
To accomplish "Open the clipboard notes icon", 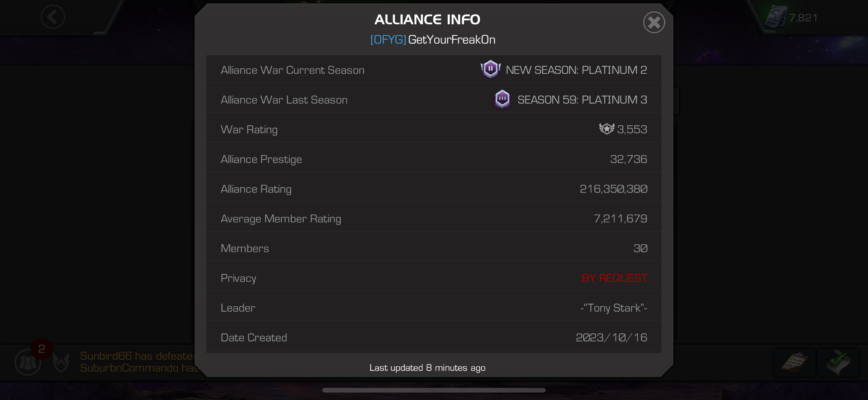I will point(794,362).
